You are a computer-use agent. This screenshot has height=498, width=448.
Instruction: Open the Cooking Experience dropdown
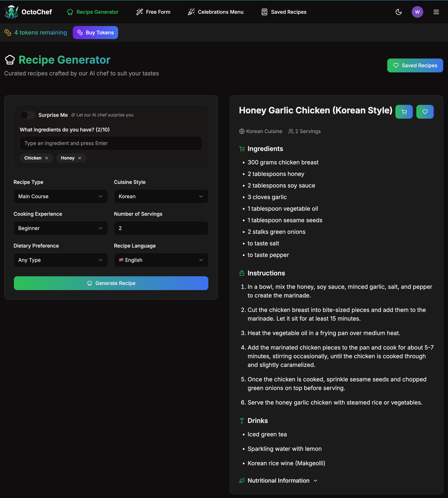point(61,228)
